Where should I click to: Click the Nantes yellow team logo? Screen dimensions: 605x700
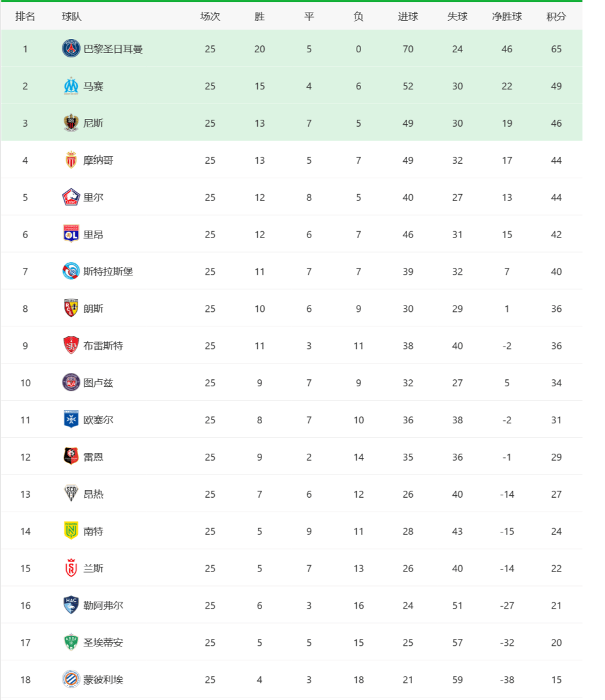[x=71, y=531]
